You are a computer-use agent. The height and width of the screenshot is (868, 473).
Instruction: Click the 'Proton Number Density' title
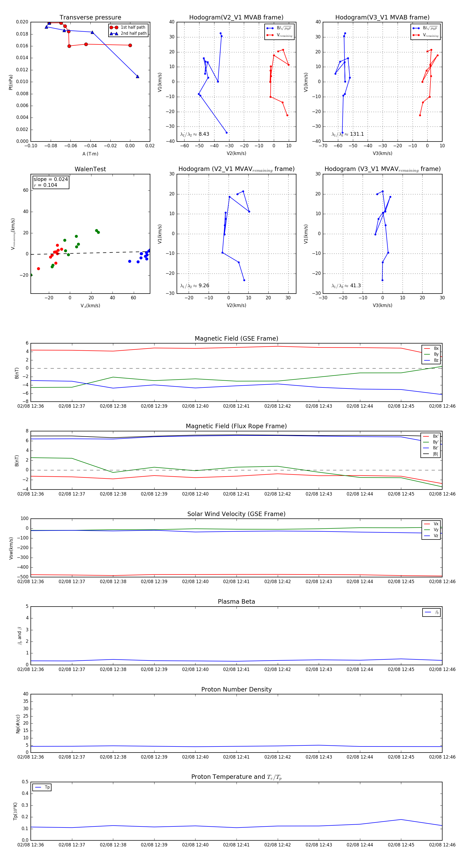(x=236, y=689)
